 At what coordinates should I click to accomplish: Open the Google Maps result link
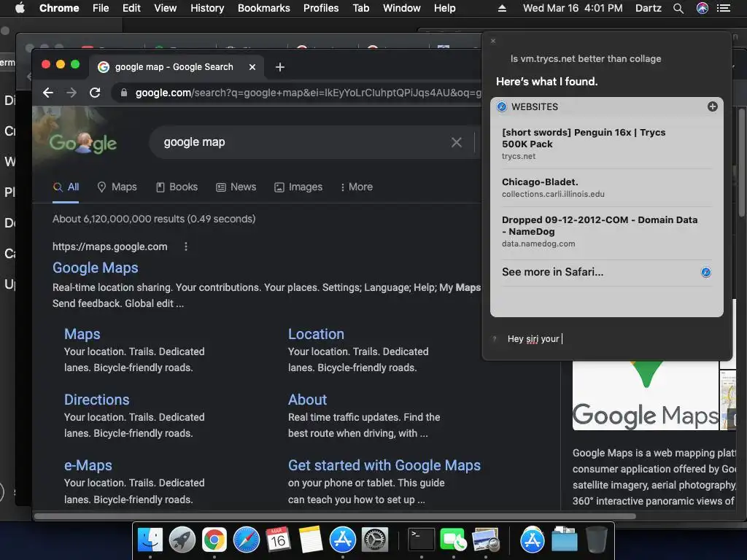[96, 268]
